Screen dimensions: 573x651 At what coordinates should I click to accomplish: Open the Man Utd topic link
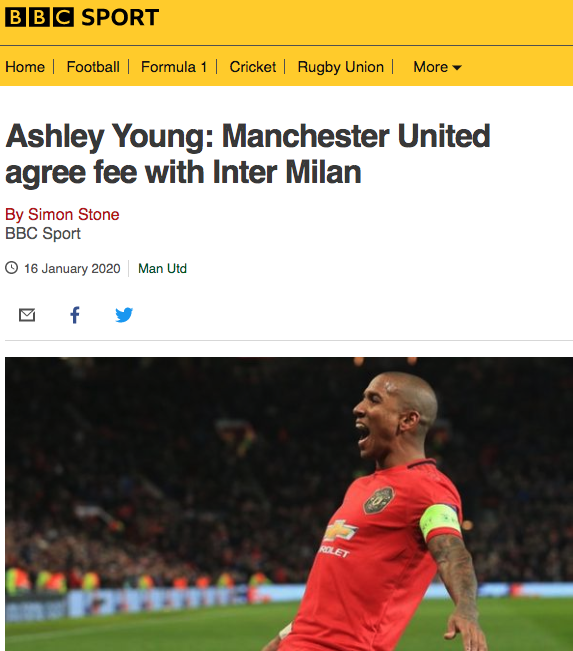162,269
